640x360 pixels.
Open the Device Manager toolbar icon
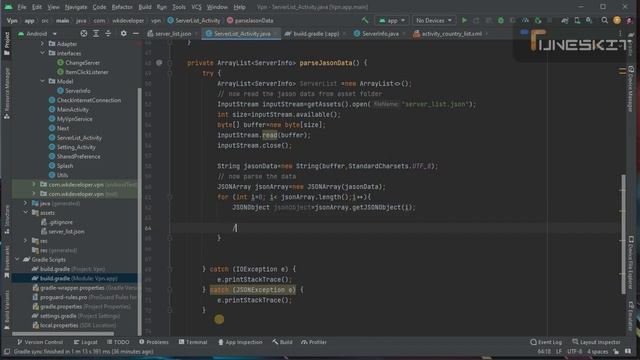(577, 20)
